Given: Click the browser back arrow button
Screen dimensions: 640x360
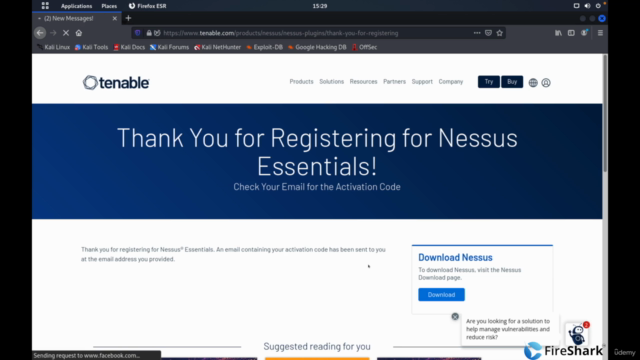Looking at the screenshot, I should (x=40, y=33).
